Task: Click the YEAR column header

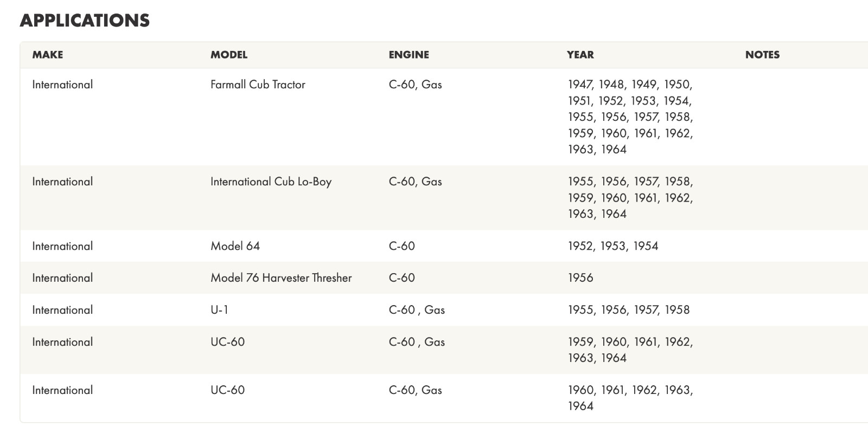Action: click(x=580, y=55)
